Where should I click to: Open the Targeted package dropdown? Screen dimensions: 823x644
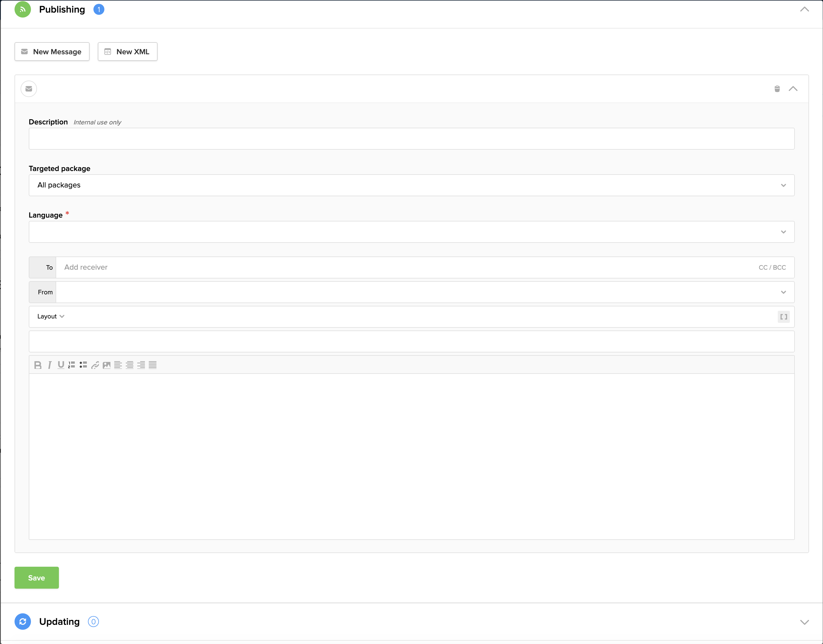coord(411,185)
